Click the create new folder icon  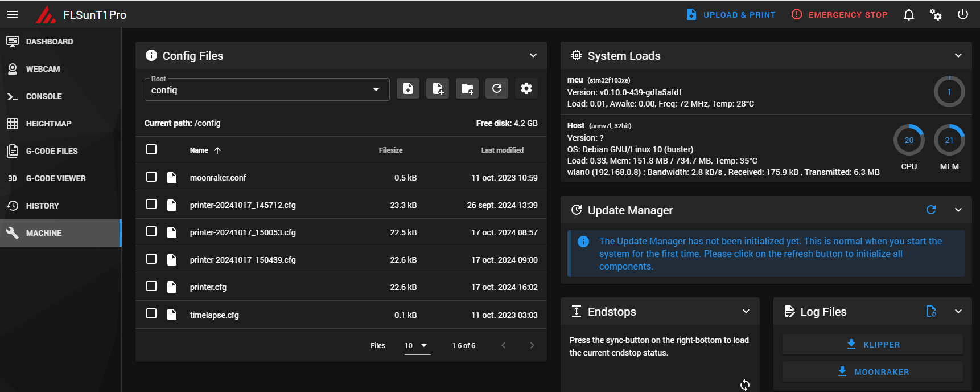pos(467,88)
